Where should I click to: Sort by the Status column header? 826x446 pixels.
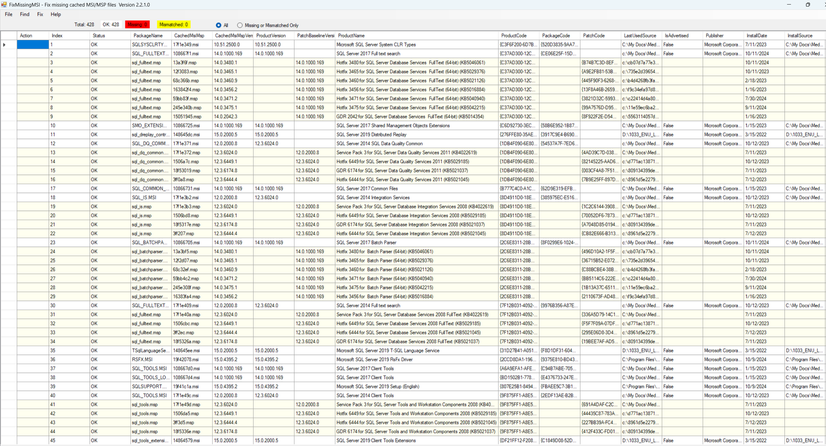click(x=110, y=35)
